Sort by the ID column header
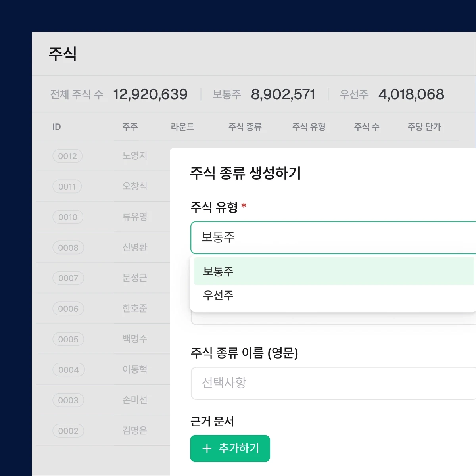Screen dimensions: 476x476 (57, 127)
